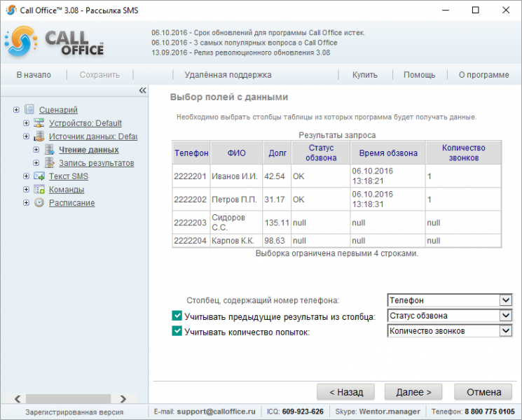The image size is (522, 420).
Task: Click Сохранить in the top menu
Action: click(x=99, y=75)
